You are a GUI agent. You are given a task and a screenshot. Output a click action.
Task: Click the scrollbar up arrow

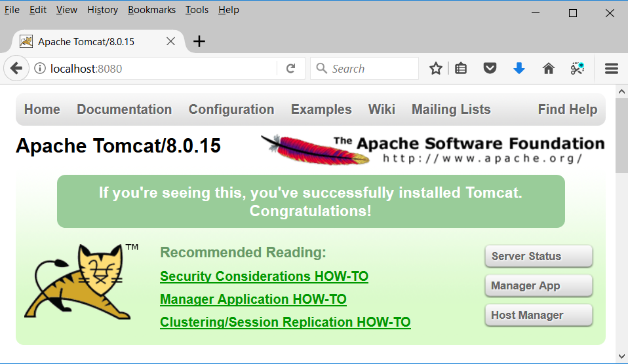[621, 92]
